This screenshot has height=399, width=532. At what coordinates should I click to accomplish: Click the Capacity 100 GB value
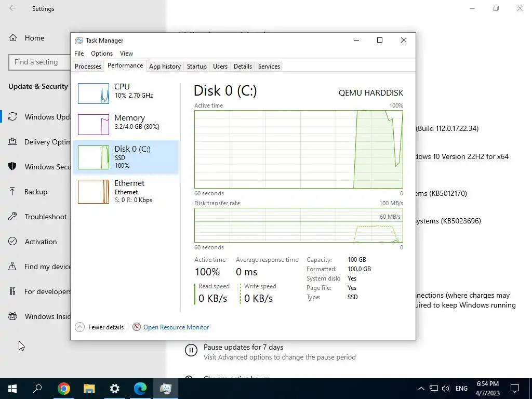coord(357,260)
